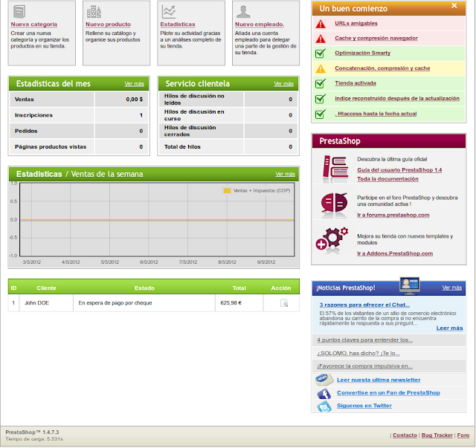The height and width of the screenshot is (448, 476).
Task: Click the yellow Ventas + Impuestos legend swatch
Action: click(x=227, y=191)
